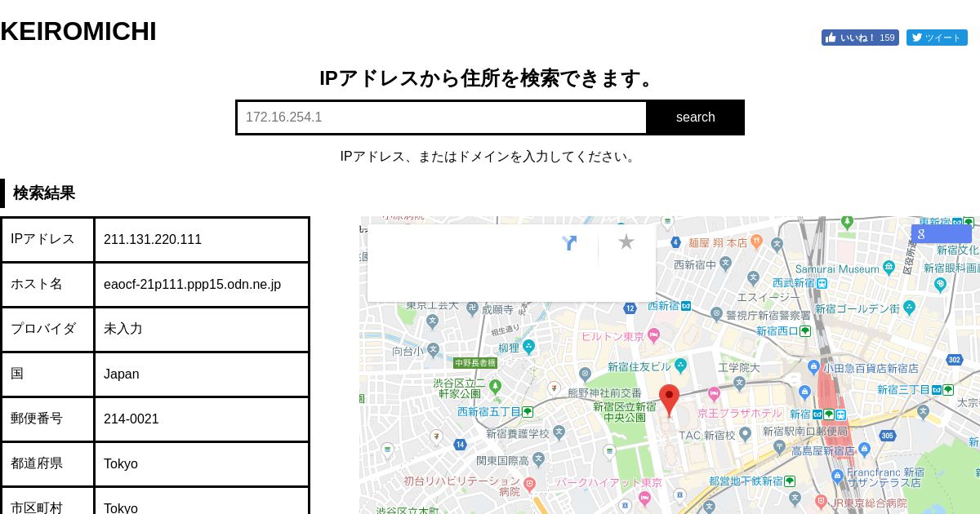Click the route 12 road shield
This screenshot has height=514, width=980.
tap(630, 308)
